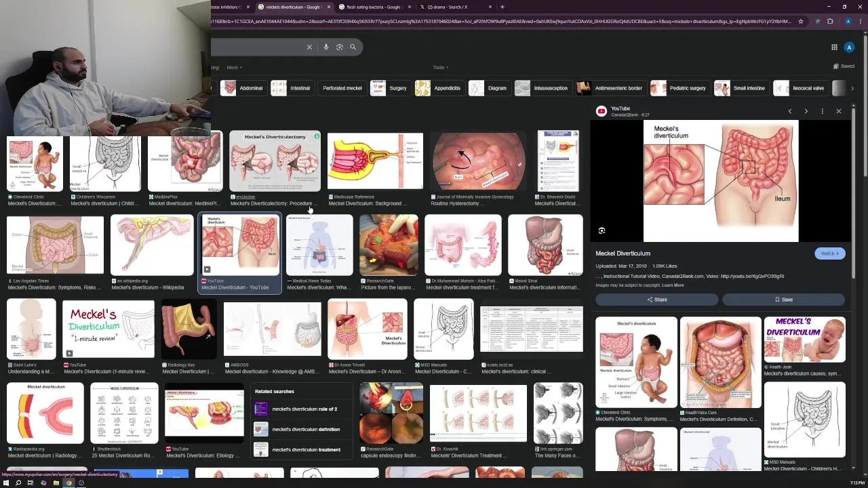This screenshot has width=868, height=488.
Task: Click the YouTube source logo in preview
Action: [601, 111]
